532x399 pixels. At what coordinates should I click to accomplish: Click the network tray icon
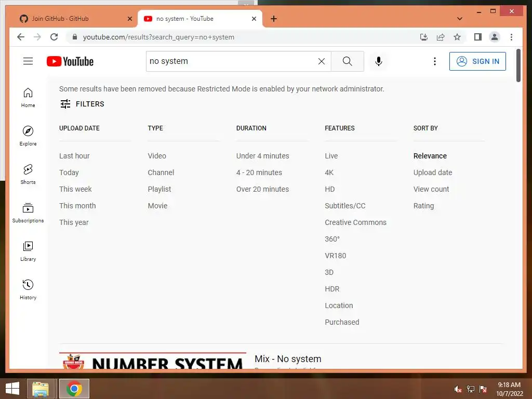click(x=471, y=389)
